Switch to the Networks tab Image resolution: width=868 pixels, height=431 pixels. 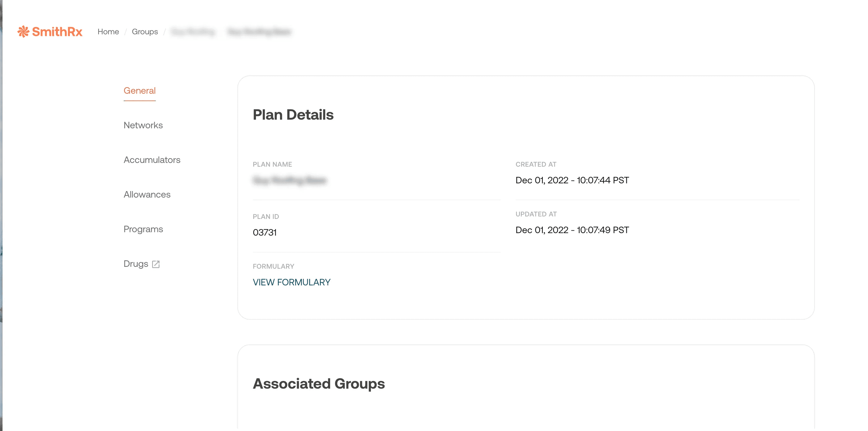pos(143,125)
